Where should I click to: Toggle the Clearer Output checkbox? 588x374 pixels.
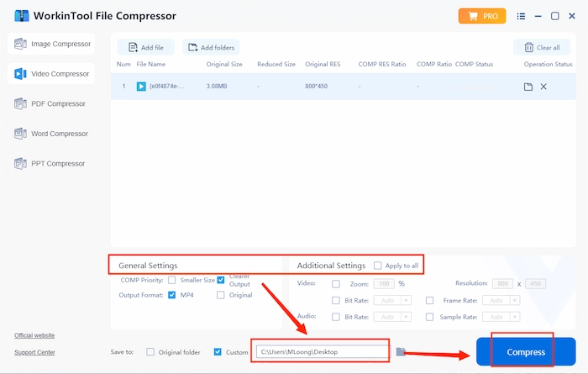coord(221,280)
